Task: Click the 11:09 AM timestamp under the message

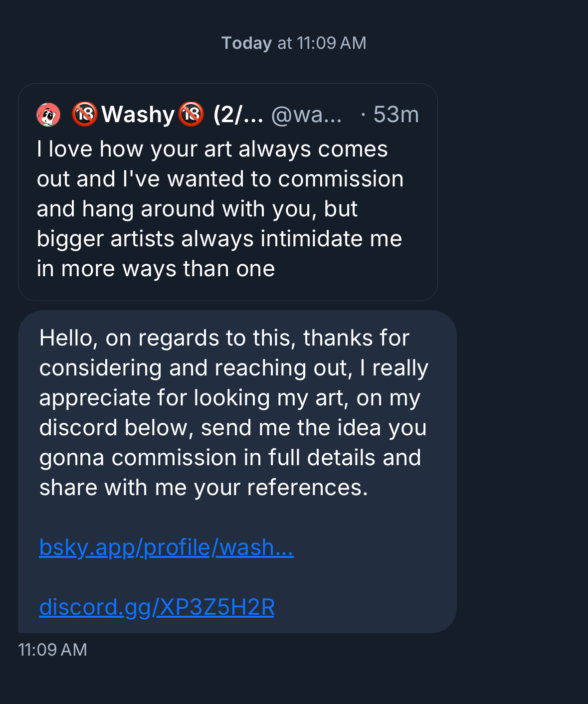Action: [52, 650]
